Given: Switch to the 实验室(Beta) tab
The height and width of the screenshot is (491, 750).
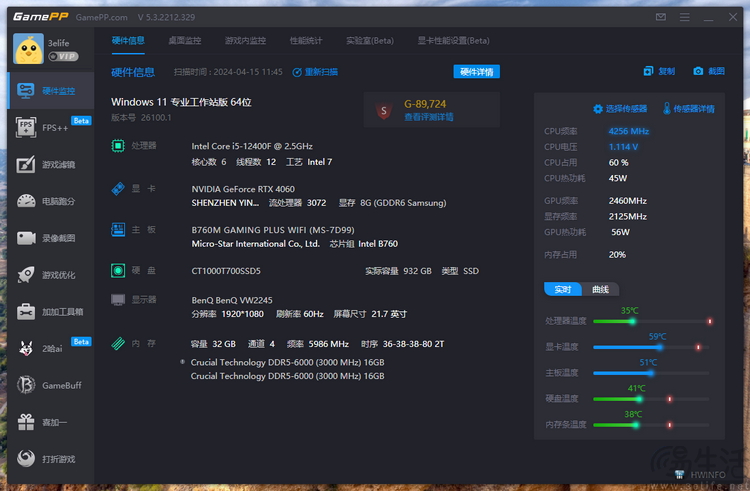Looking at the screenshot, I should coord(370,41).
